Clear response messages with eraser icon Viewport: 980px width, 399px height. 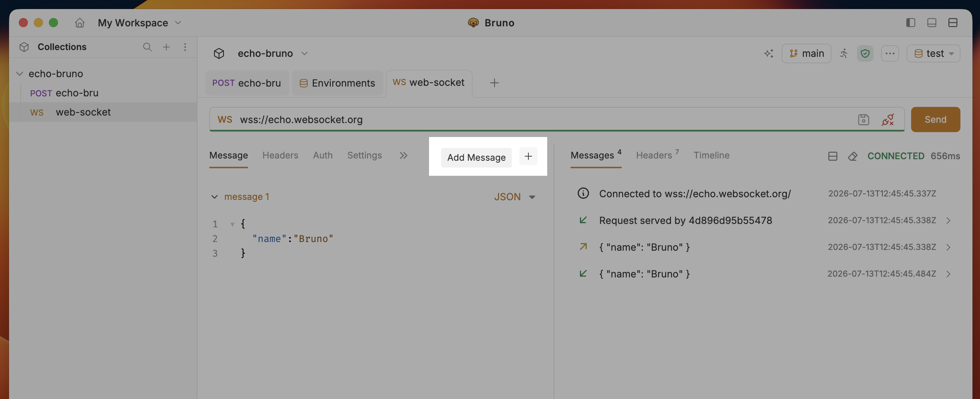(x=852, y=156)
